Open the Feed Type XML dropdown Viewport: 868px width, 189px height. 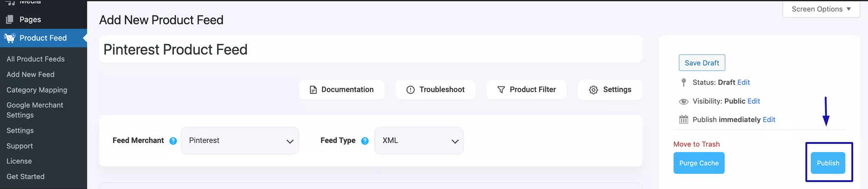coord(419,140)
